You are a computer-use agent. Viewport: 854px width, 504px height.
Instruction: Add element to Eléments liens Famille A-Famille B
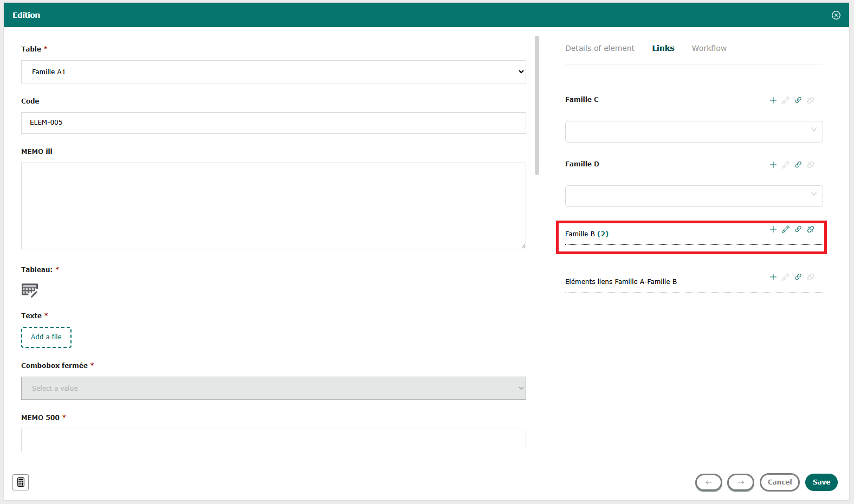(773, 277)
